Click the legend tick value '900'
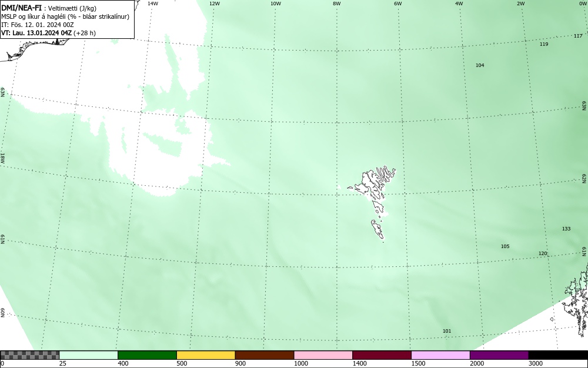This screenshot has width=588, height=368. (x=240, y=363)
